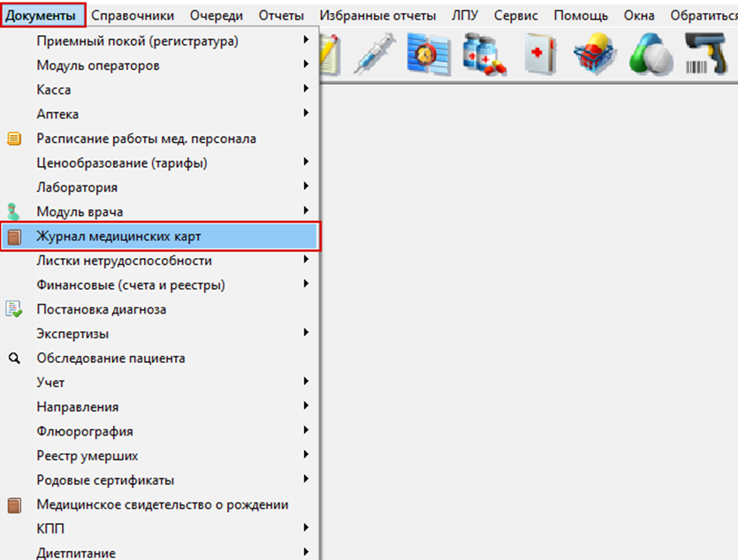Open the Документы menu
Viewport: 738px width, 560px height.
point(42,15)
